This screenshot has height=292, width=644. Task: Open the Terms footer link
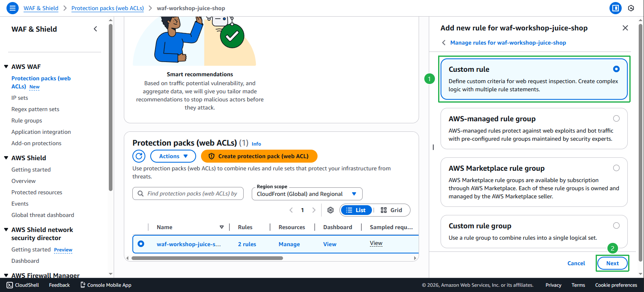[x=578, y=285]
